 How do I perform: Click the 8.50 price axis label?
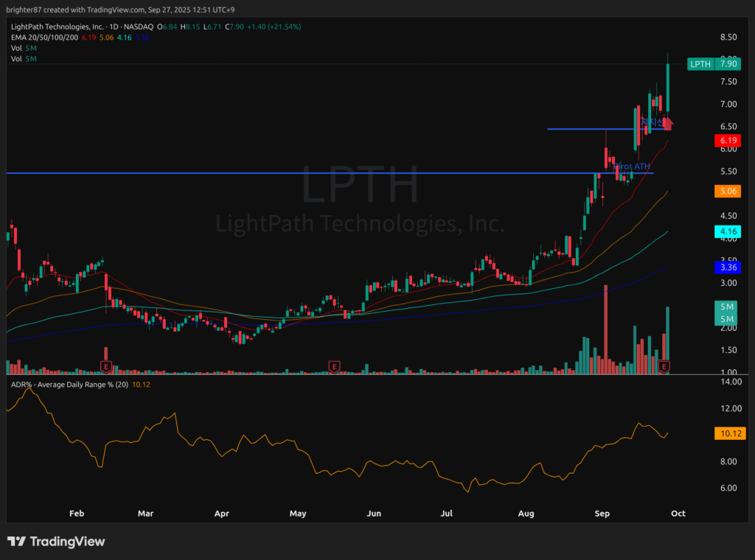point(728,37)
